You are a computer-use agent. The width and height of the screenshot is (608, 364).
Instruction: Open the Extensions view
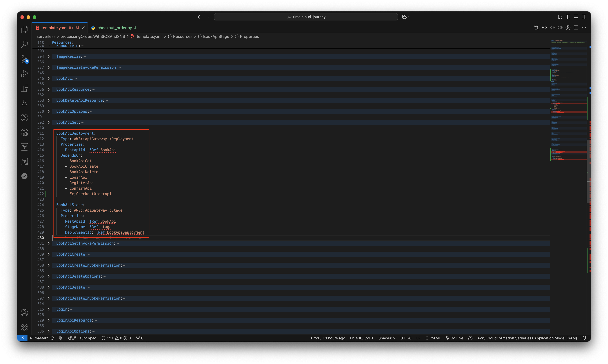pos(24,88)
